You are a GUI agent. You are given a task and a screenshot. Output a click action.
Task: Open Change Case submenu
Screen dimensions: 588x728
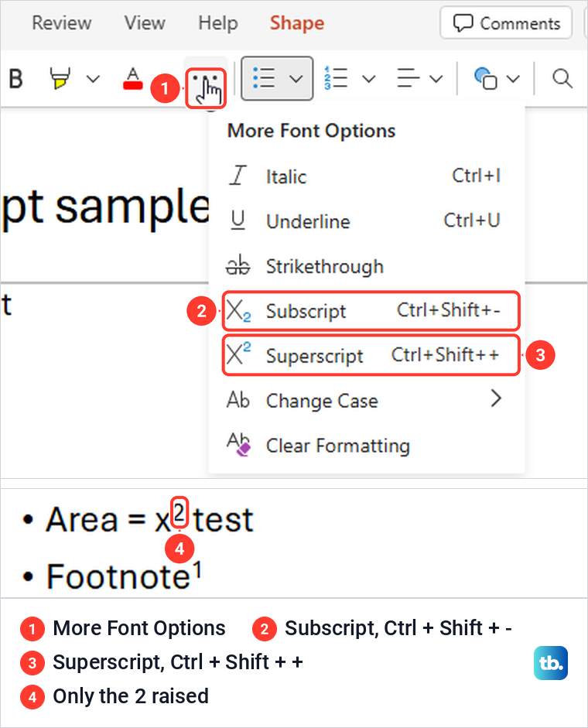click(367, 400)
